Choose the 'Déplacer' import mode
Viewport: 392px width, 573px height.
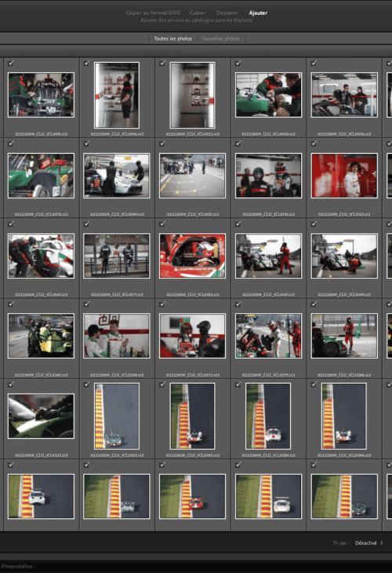[x=227, y=13]
